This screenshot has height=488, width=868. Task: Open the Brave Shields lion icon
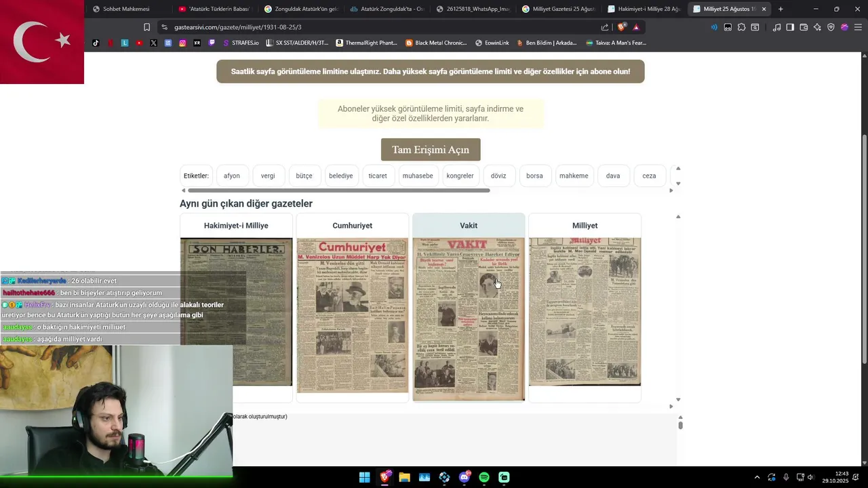621,27
